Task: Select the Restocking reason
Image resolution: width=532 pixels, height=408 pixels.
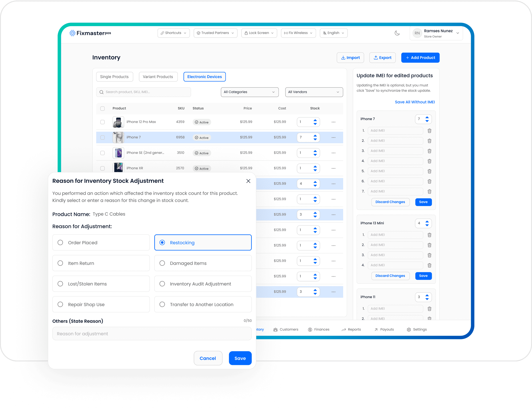Action: 203,242
